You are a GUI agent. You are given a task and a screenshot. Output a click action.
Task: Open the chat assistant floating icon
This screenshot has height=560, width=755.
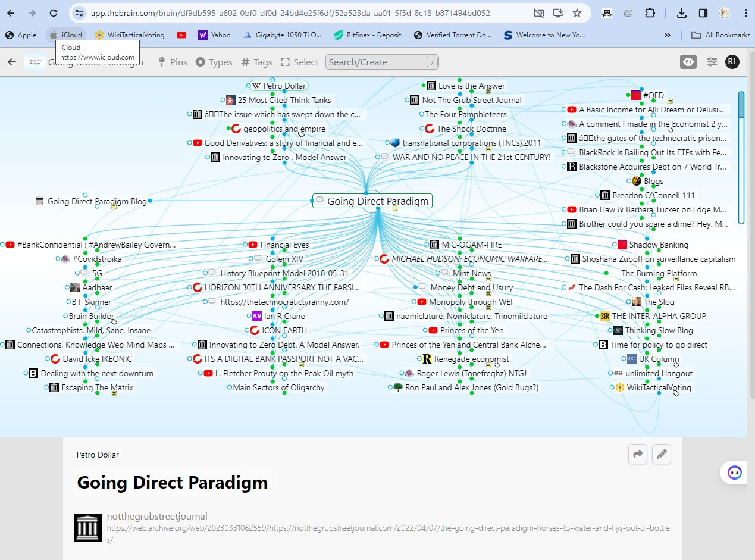735,473
